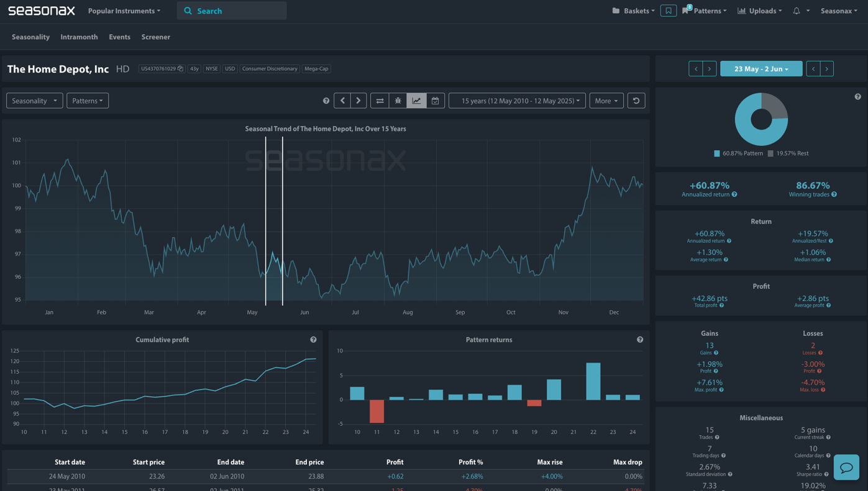
Task: Click the magnifier icon in the search box
Action: point(188,11)
